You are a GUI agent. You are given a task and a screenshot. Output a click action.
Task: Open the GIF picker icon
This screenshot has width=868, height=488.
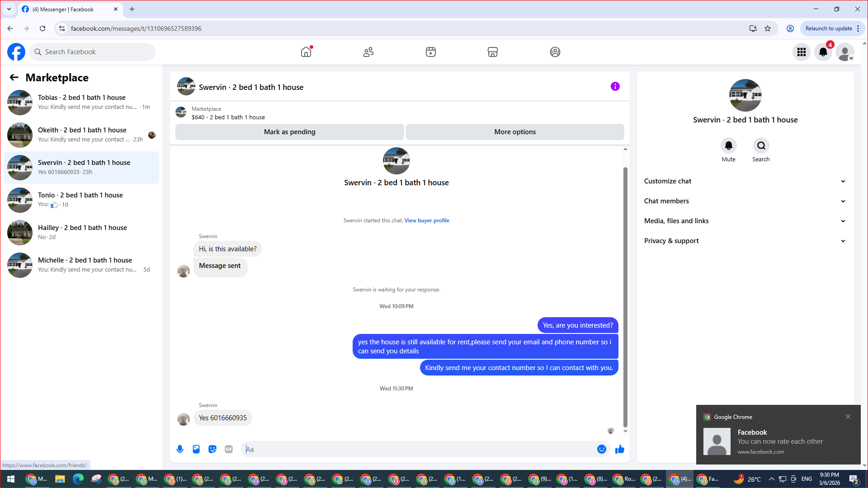click(x=229, y=449)
